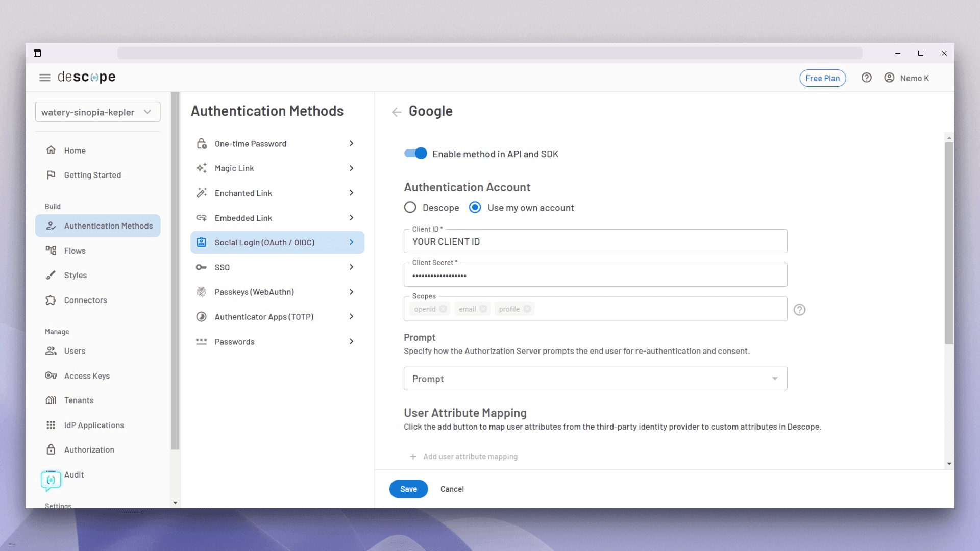Click the Free Plan link

point(822,78)
